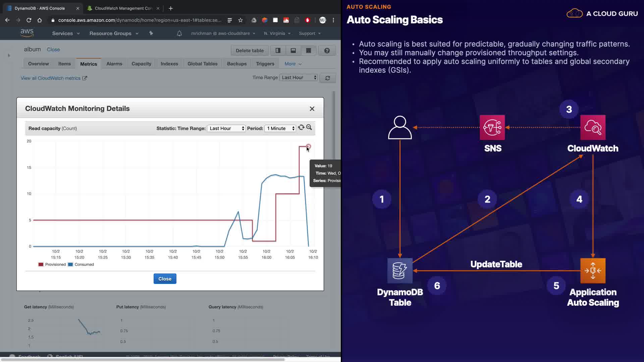This screenshot has height=362, width=644.
Task: Click the Metrics tab
Action: 89,64
